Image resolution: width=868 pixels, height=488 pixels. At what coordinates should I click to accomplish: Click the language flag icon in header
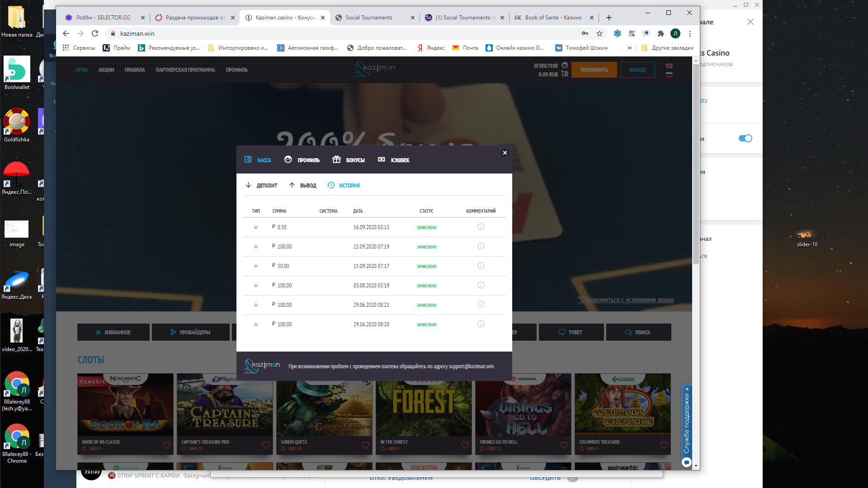[x=669, y=66]
